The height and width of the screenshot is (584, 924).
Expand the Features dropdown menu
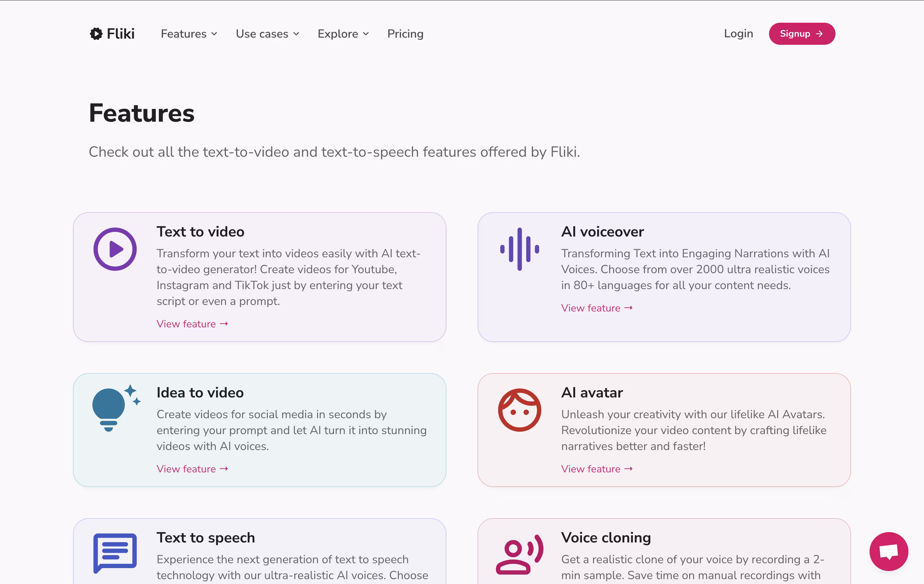point(189,34)
